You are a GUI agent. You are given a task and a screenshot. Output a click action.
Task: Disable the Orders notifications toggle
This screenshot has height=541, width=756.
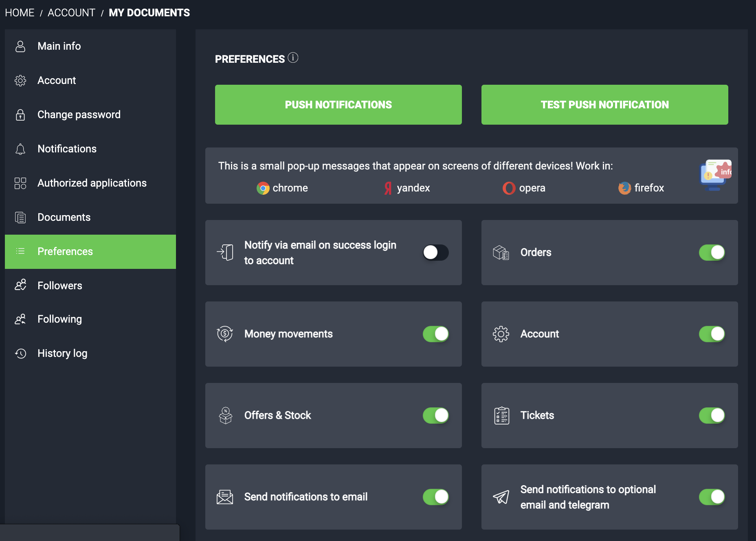712,253
